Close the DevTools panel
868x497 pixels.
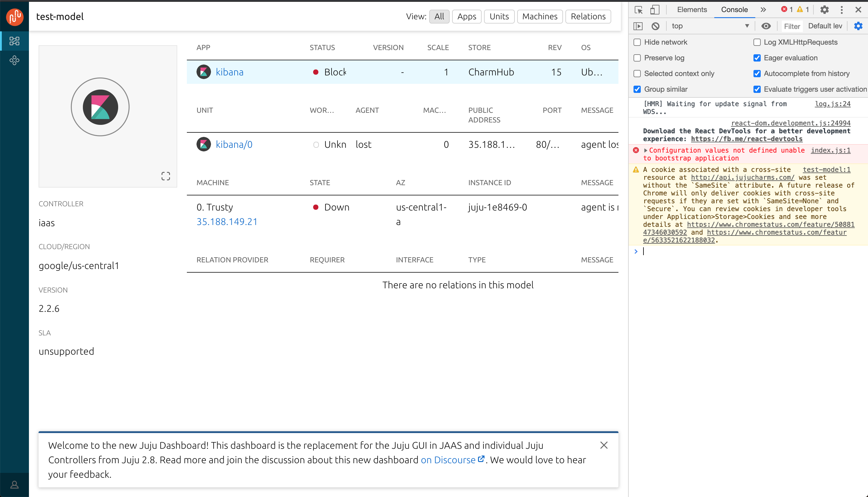click(858, 10)
